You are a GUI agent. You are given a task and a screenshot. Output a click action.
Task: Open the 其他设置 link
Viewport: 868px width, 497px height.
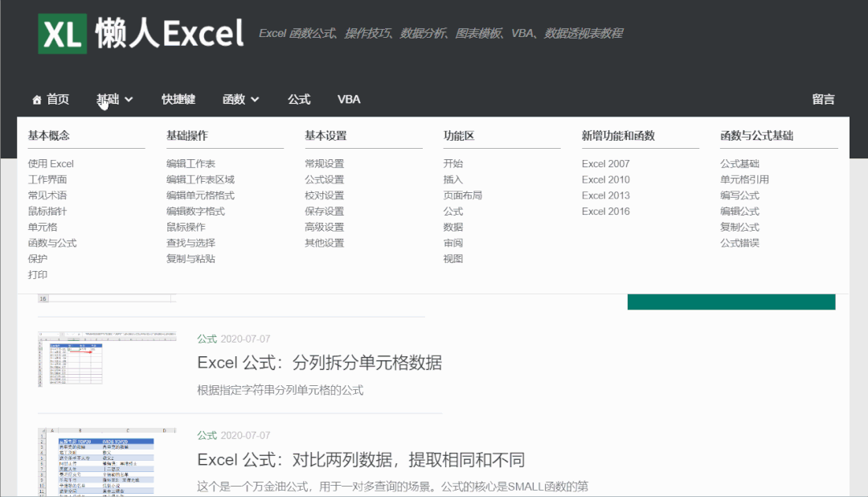(325, 243)
